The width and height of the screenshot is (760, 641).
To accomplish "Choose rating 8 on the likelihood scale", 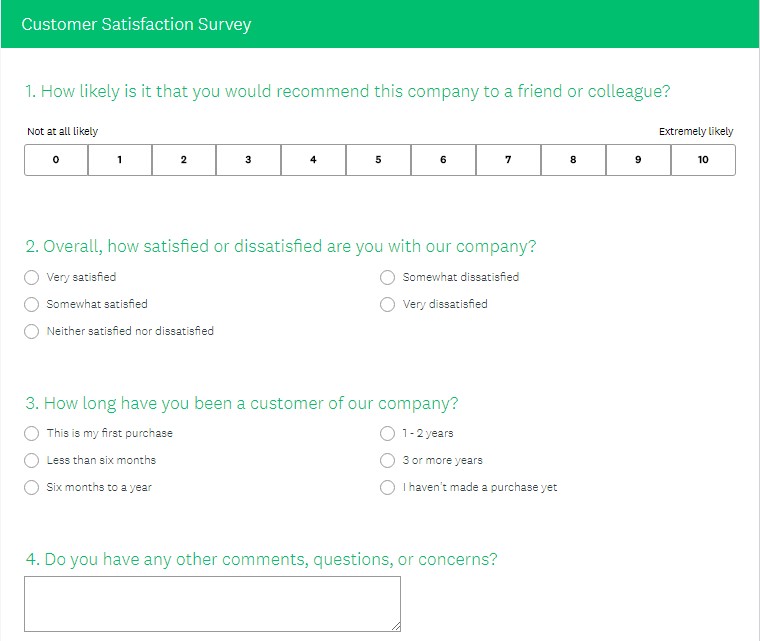I will pos(573,160).
